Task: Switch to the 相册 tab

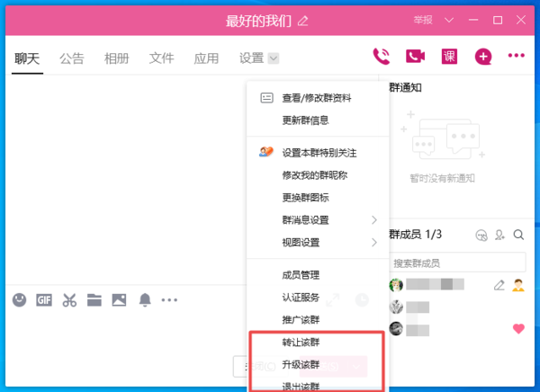Action: (116, 58)
